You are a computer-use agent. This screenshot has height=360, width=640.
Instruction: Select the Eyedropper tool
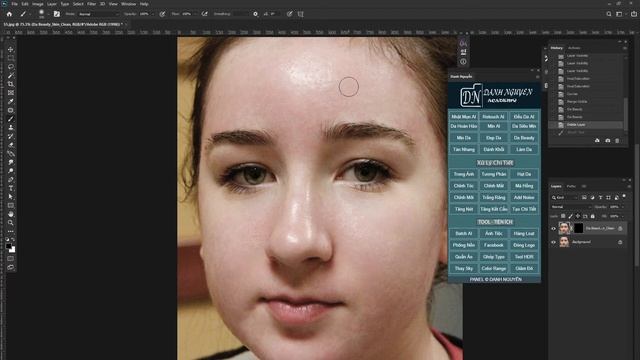click(x=11, y=102)
